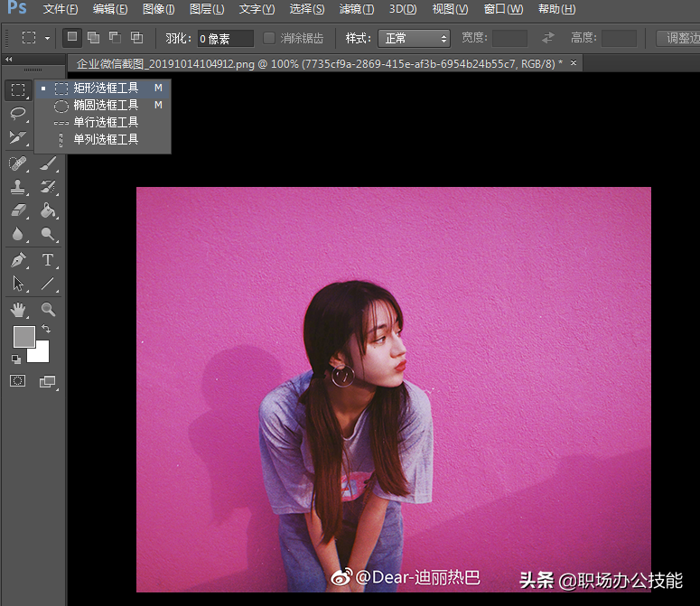Viewport: 700px width, 606px height.
Task: Open the 3D(D) menu
Action: 403,9
